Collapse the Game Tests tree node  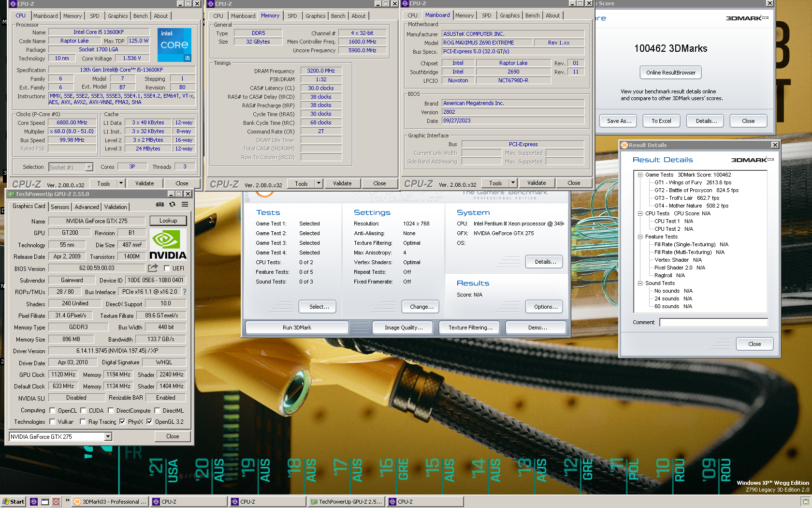point(640,175)
